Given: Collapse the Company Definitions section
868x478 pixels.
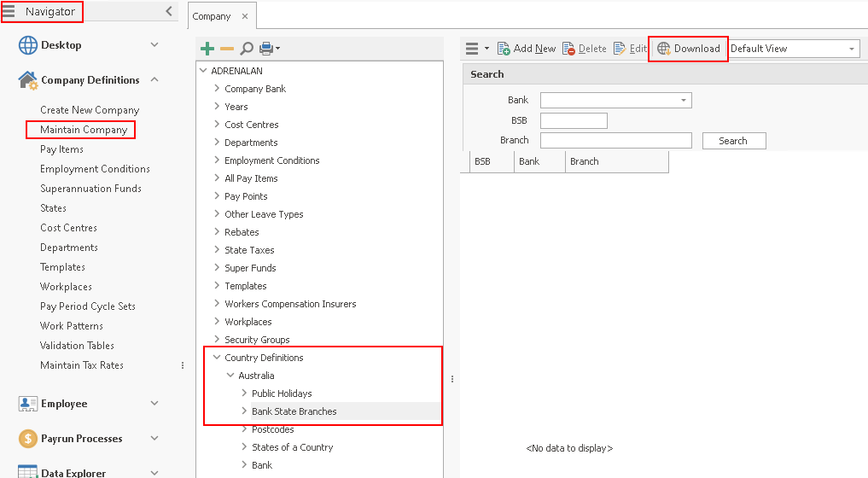Looking at the screenshot, I should click(154, 79).
